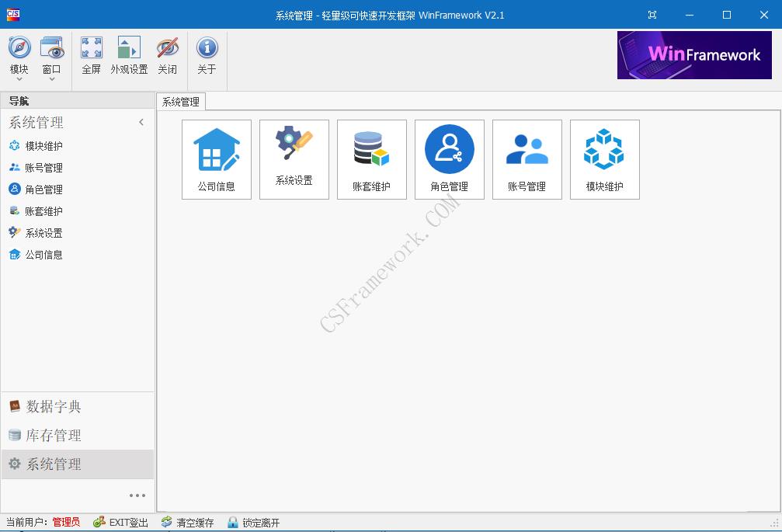The height and width of the screenshot is (532, 782).
Task: Open 模块维护 from the main panel
Action: point(604,159)
